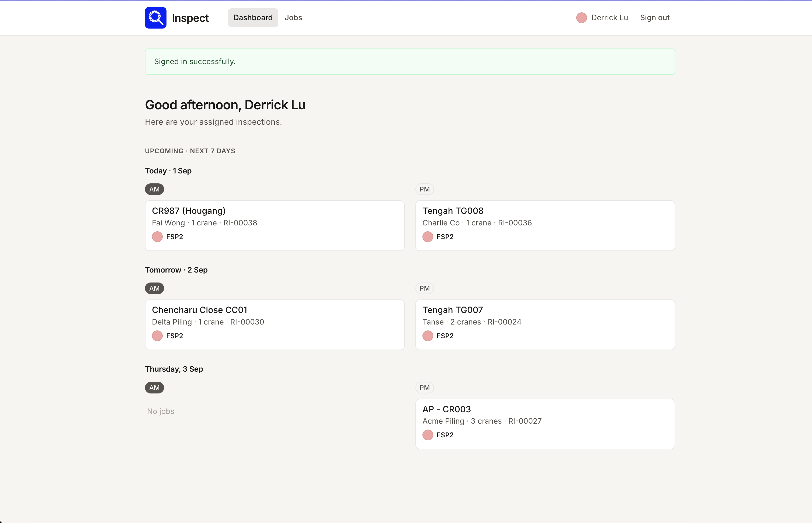Open the AP - CR003 job card
812x523 pixels.
(545, 424)
